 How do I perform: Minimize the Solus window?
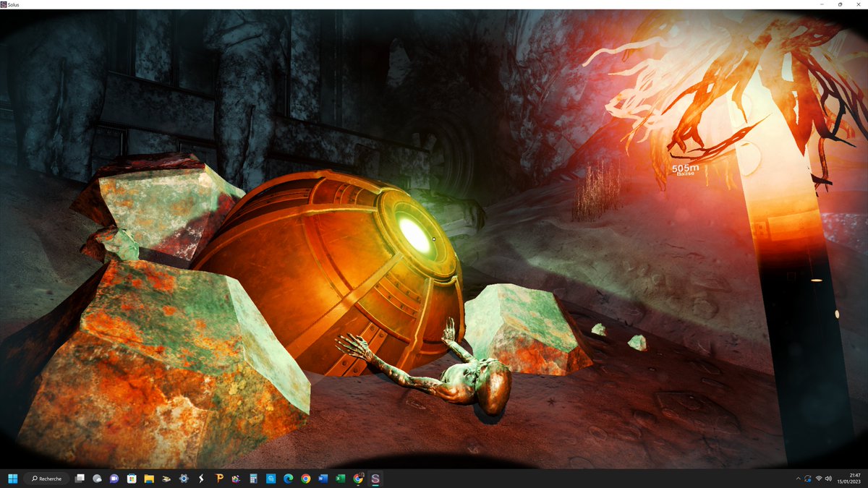point(822,4)
